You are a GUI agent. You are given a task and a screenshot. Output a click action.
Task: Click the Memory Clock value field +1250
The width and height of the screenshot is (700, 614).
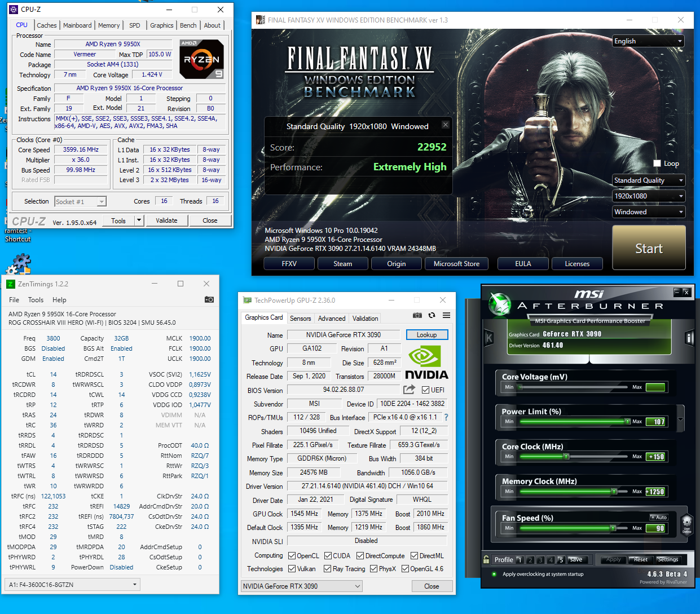coord(657,492)
